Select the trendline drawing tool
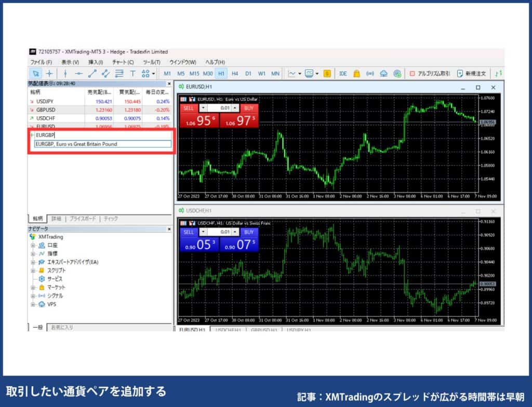Viewport: 532px width, 407px height. (92, 73)
